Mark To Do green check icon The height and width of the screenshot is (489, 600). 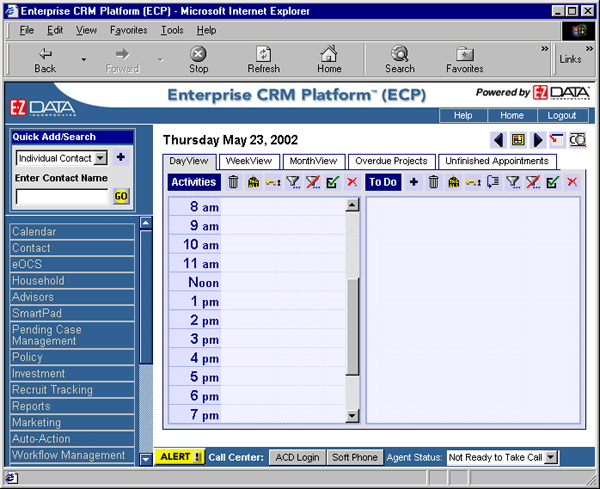click(553, 182)
